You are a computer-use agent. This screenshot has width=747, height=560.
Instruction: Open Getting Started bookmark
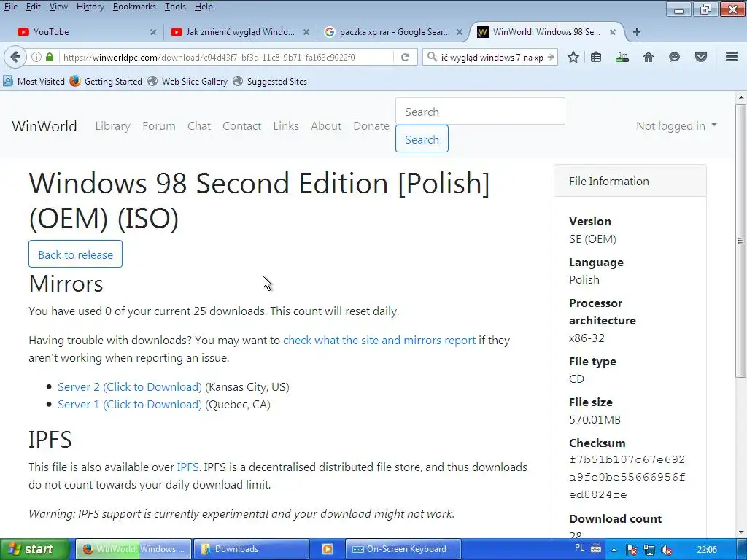[x=106, y=82]
